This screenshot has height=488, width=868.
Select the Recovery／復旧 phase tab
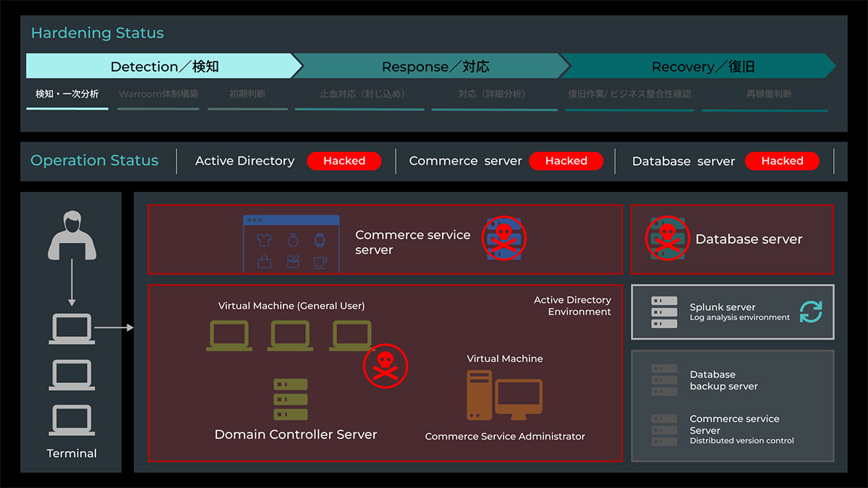click(703, 67)
